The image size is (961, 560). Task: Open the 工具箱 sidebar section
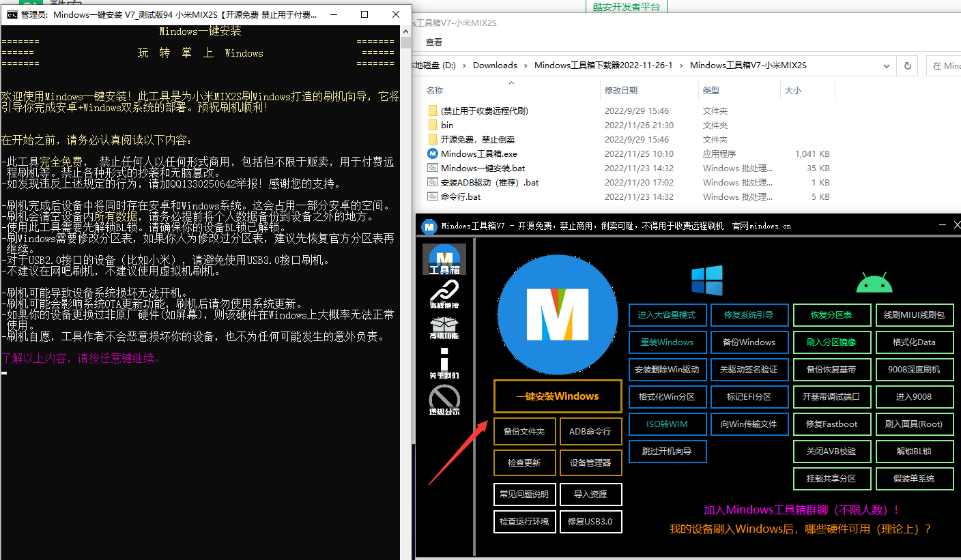coord(444,260)
